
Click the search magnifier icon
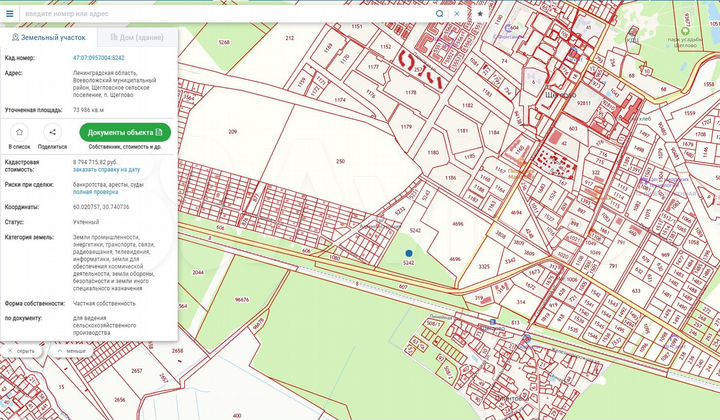[x=440, y=14]
